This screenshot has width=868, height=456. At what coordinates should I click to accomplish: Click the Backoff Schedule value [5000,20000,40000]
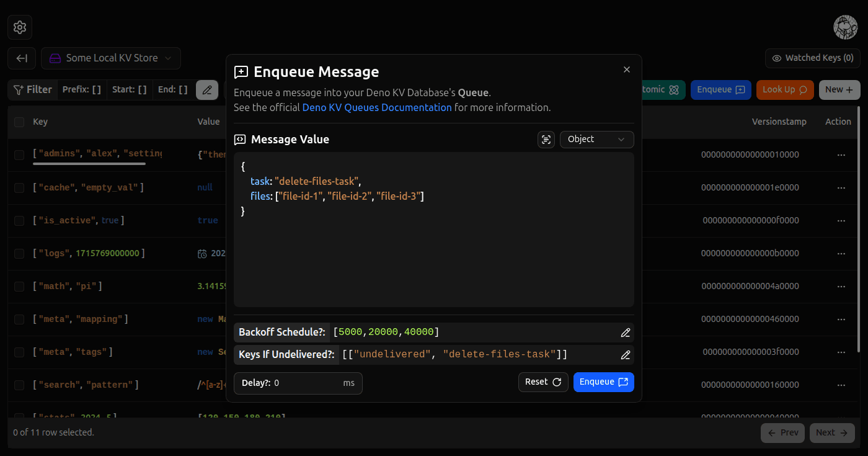click(x=386, y=333)
